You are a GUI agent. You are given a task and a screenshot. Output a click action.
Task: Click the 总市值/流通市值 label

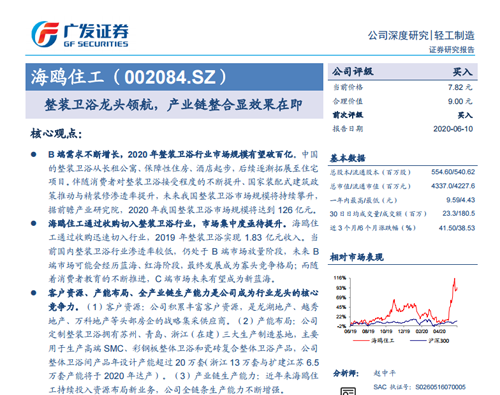(x=370, y=186)
